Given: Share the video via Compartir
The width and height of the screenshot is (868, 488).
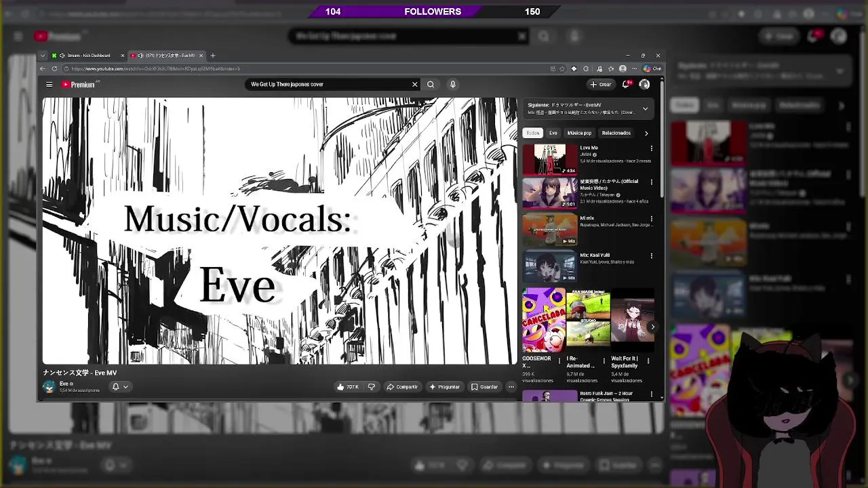Looking at the screenshot, I should (x=402, y=387).
